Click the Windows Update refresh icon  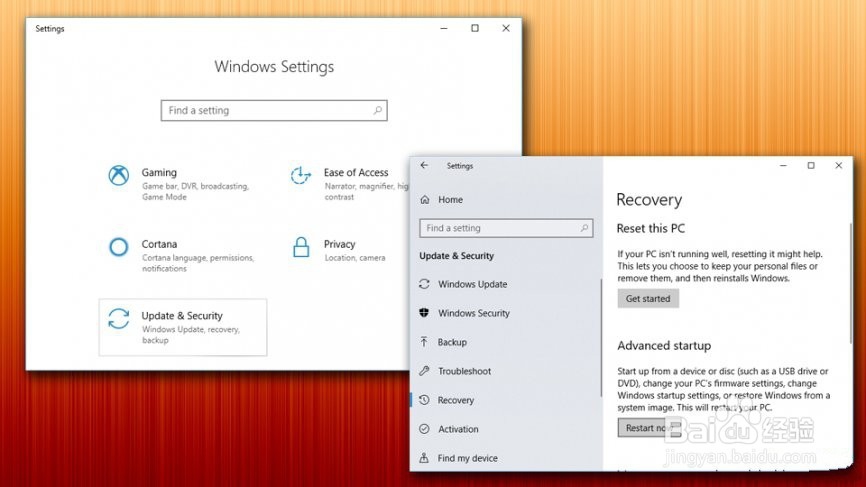424,284
